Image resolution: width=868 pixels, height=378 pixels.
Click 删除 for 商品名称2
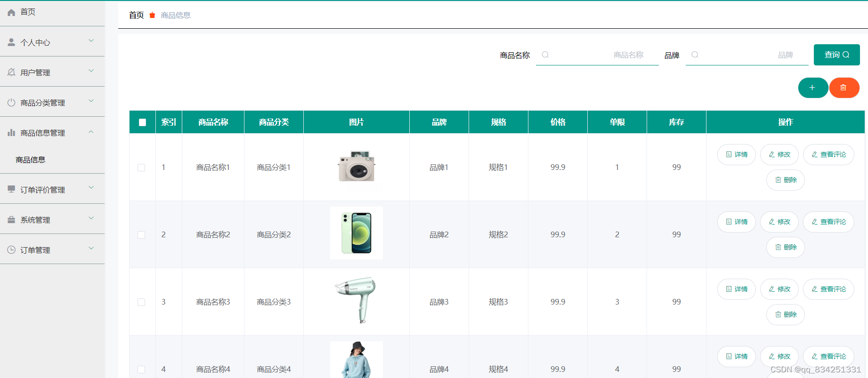pyautogui.click(x=786, y=247)
